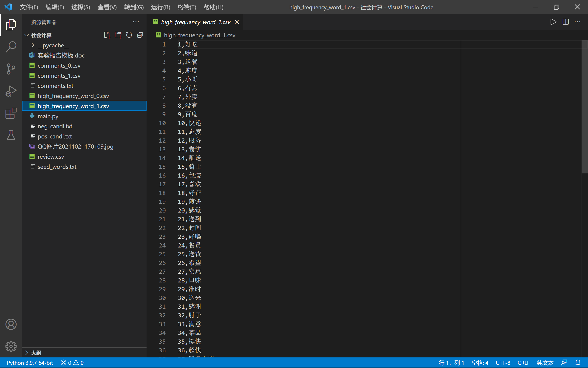Close the high_frequency_word_1.csv tab
Screen dimensions: 588x368
coord(237,22)
